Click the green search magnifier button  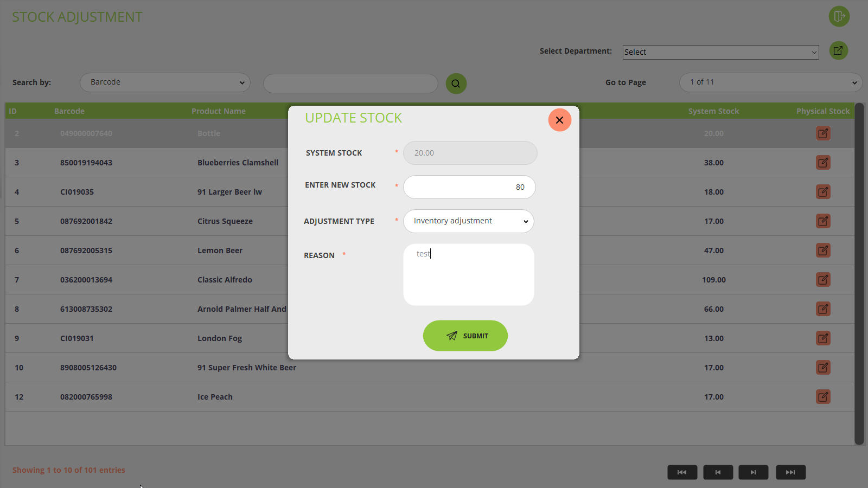click(456, 84)
